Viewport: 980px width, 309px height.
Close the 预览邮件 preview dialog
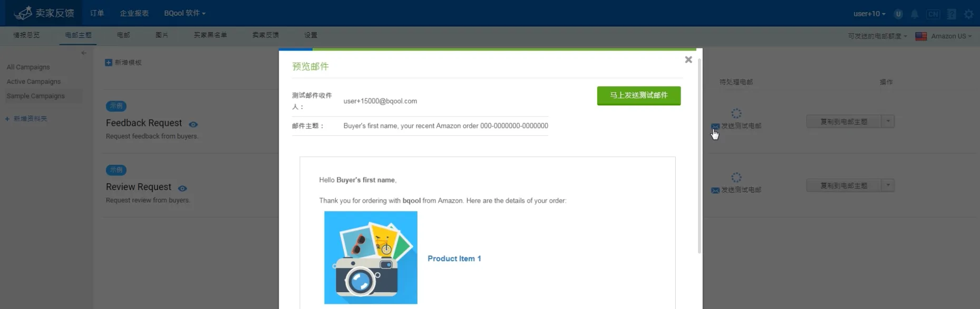[x=688, y=60]
